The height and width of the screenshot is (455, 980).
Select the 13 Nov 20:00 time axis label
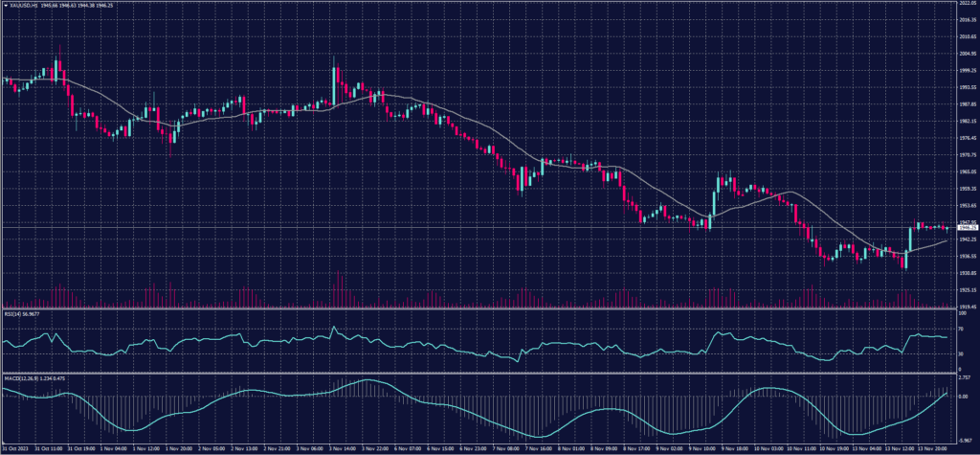(931, 447)
